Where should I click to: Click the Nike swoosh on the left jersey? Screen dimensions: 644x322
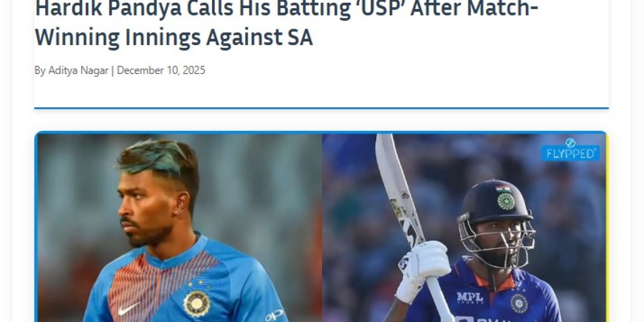click(128, 309)
